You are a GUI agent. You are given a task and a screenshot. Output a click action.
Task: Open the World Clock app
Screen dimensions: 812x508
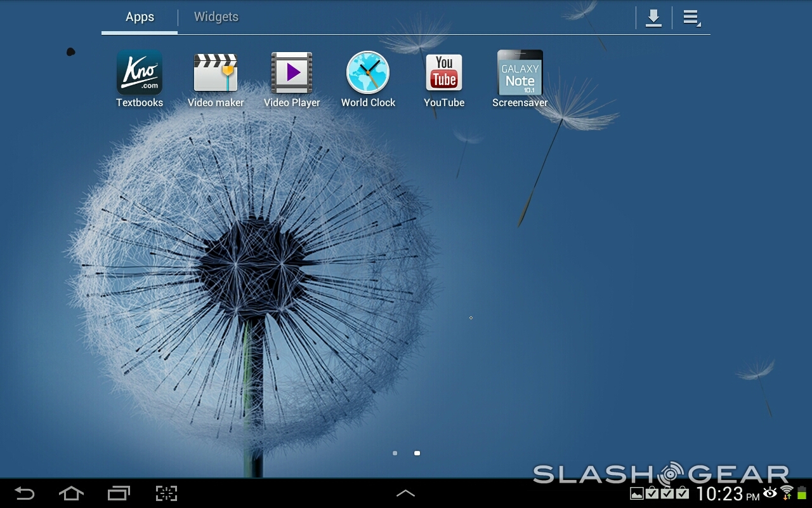[368, 74]
